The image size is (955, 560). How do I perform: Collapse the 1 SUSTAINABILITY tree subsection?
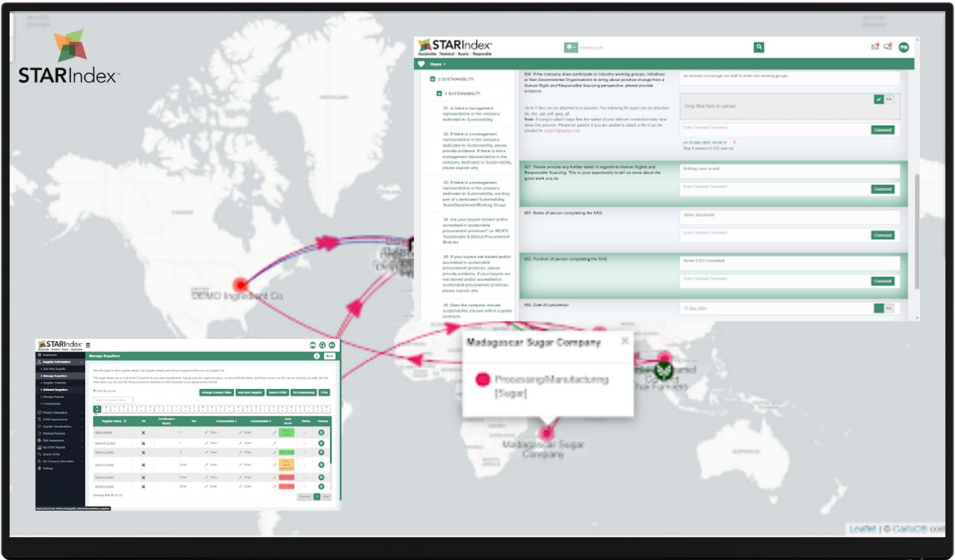pos(439,94)
